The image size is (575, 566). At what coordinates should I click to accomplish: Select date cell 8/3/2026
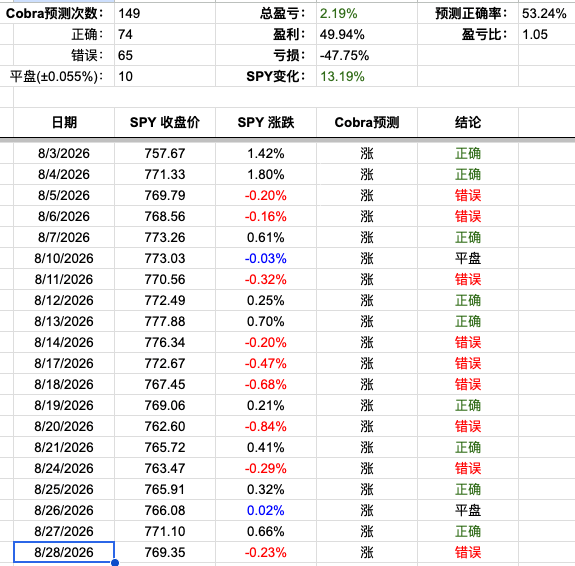tap(64, 153)
